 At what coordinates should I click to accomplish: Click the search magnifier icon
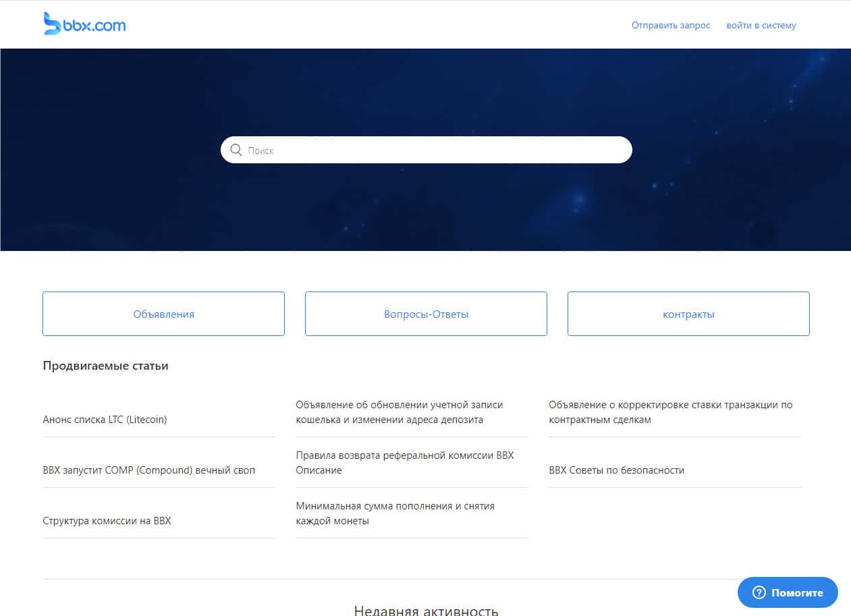[236, 150]
